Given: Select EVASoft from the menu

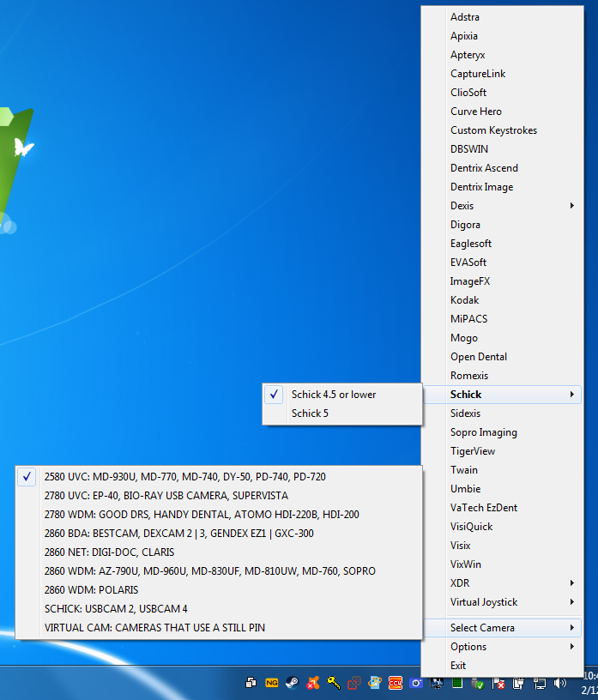Looking at the screenshot, I should click(x=503, y=262).
